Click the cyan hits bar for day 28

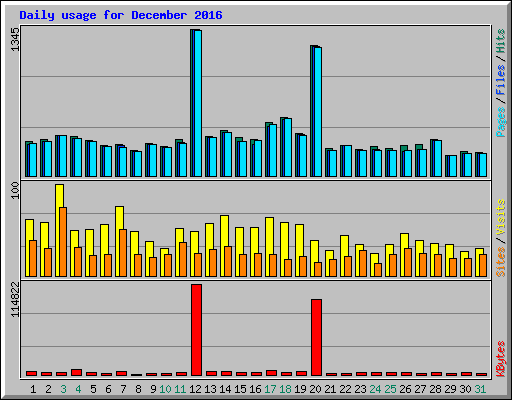pos(438,158)
